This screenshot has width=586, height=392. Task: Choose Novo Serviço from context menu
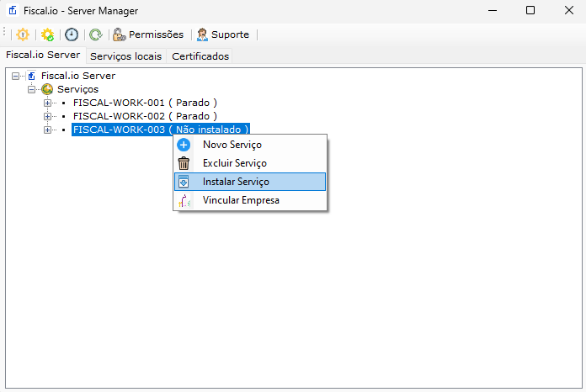[x=250, y=145]
